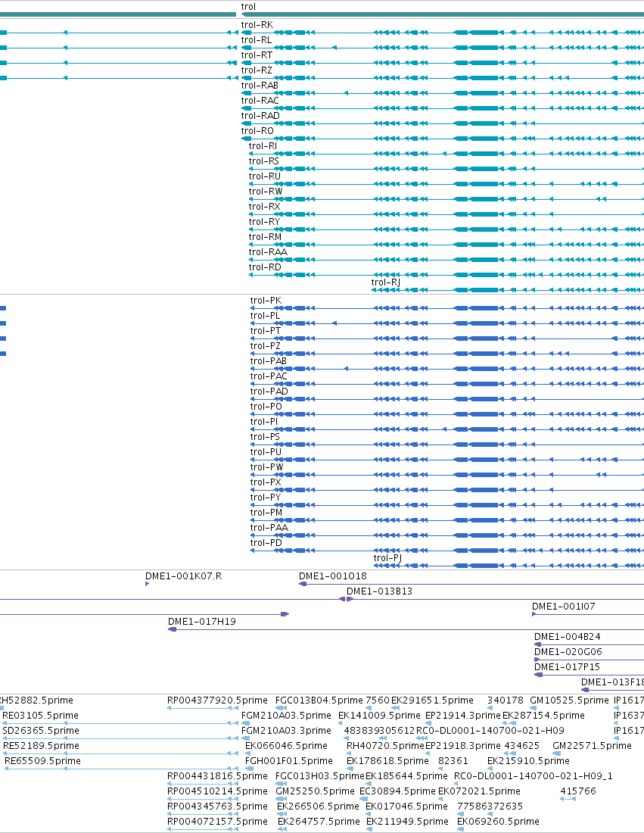Viewport: 644px width, 833px height.
Task: Select EST RE52189.5prime
Action: pos(41,746)
